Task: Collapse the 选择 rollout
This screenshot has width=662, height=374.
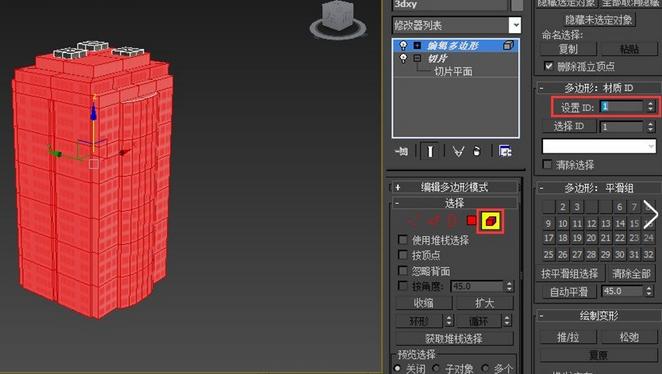Action: (x=455, y=203)
